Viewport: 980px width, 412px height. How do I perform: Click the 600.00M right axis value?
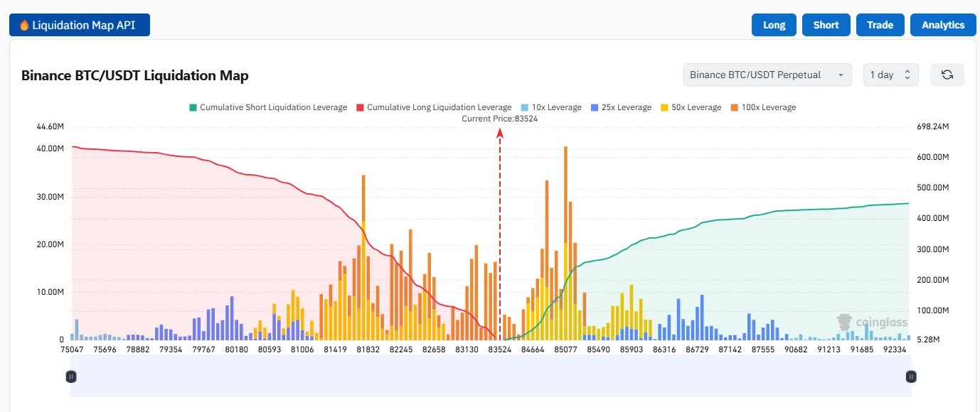(932, 157)
